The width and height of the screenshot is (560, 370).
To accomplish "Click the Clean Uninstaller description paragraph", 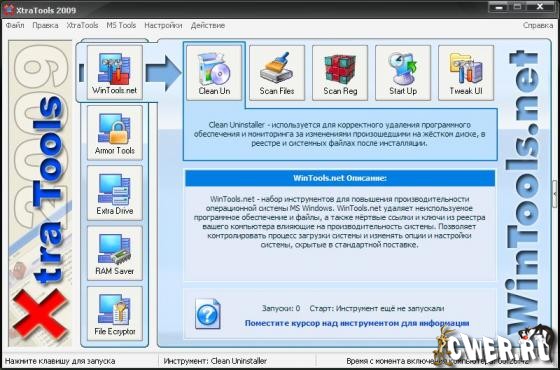I will [x=340, y=134].
